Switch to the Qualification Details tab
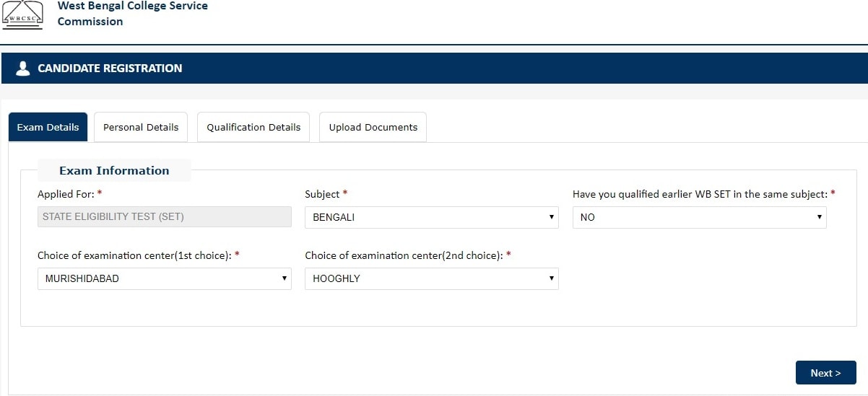 point(253,127)
